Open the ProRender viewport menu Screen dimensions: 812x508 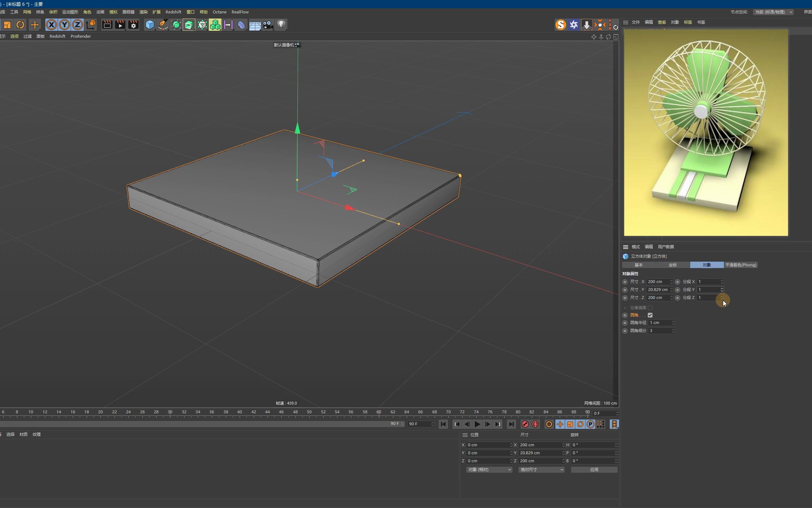click(x=80, y=36)
